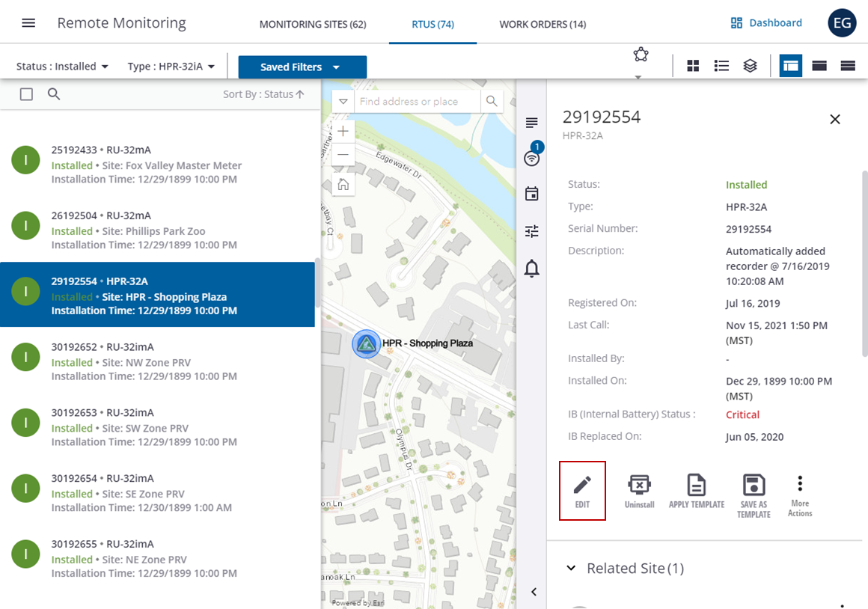
Task: Switch to the WORK ORDERS tab
Action: pos(542,24)
